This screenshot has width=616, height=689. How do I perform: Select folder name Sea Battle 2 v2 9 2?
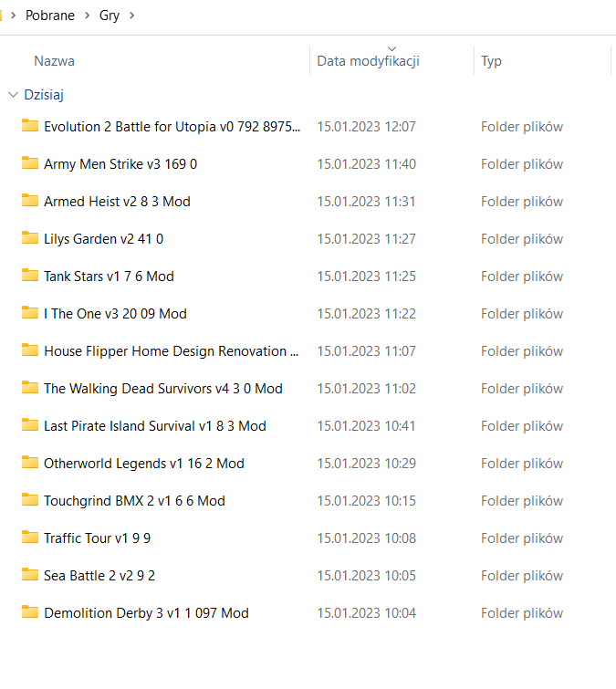[99, 576]
